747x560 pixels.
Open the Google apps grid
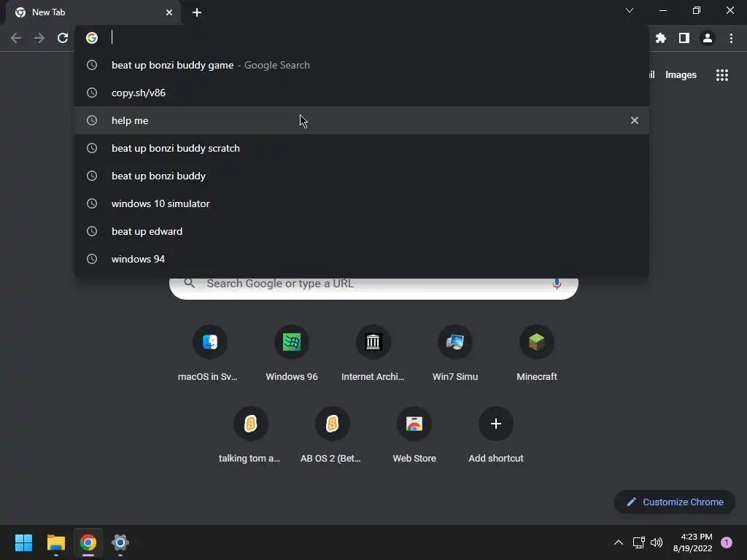pos(722,75)
